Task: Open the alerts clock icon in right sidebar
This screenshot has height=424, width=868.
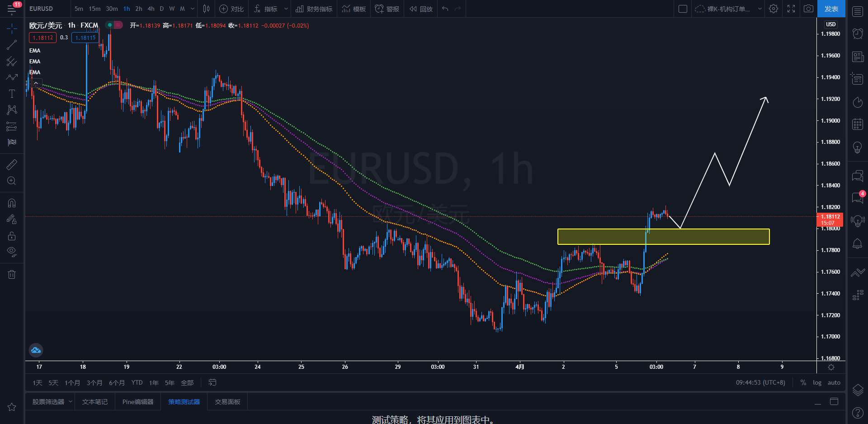Action: [x=857, y=33]
